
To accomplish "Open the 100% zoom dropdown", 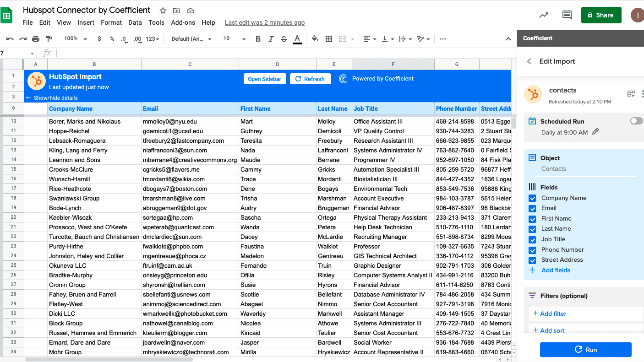I will (75, 39).
